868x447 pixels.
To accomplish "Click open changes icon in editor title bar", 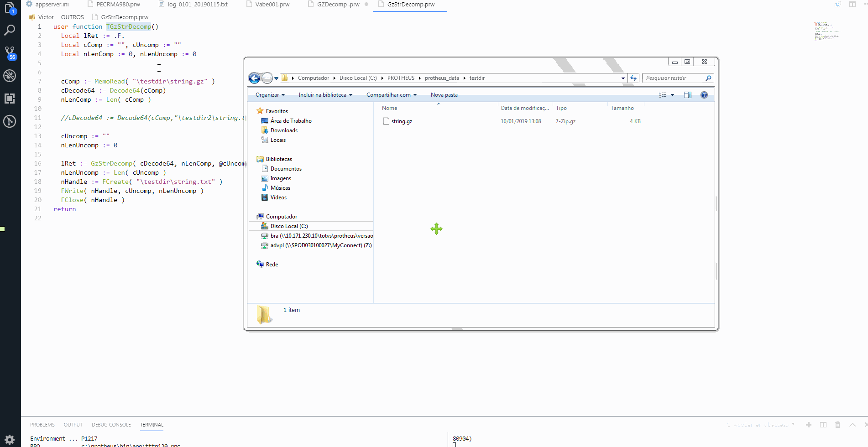I will pos(838,5).
